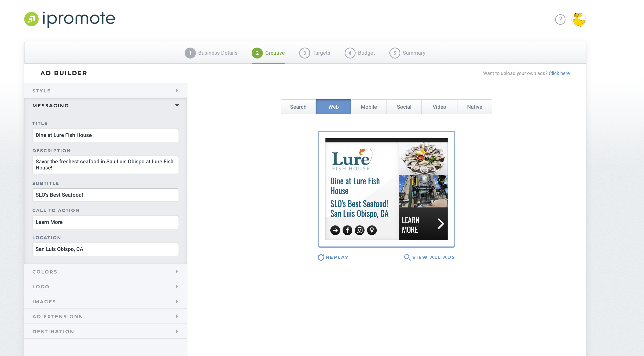Click here to upload your own ads

click(559, 73)
